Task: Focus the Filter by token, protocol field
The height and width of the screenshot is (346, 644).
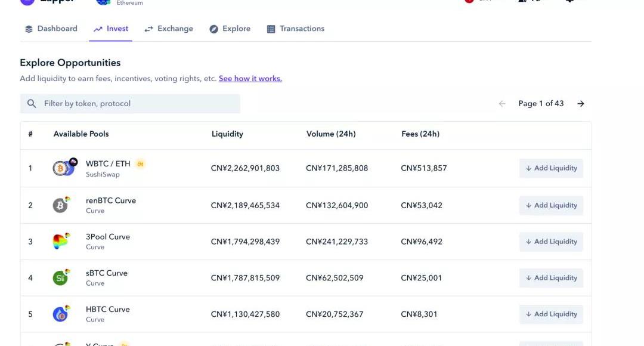Action: pyautogui.click(x=130, y=104)
